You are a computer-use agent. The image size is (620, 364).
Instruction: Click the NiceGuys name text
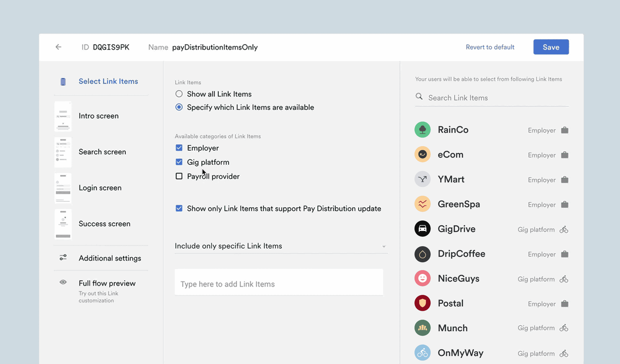point(459,278)
